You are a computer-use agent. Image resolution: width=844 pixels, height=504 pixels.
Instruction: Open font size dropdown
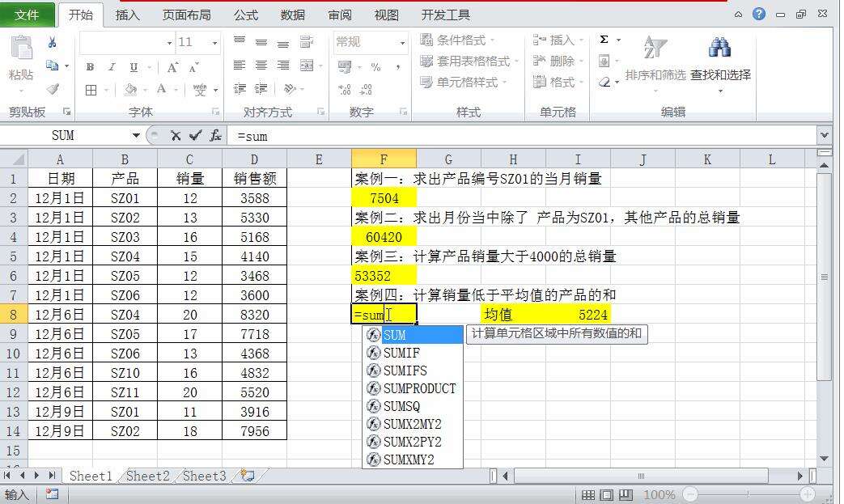[x=214, y=43]
